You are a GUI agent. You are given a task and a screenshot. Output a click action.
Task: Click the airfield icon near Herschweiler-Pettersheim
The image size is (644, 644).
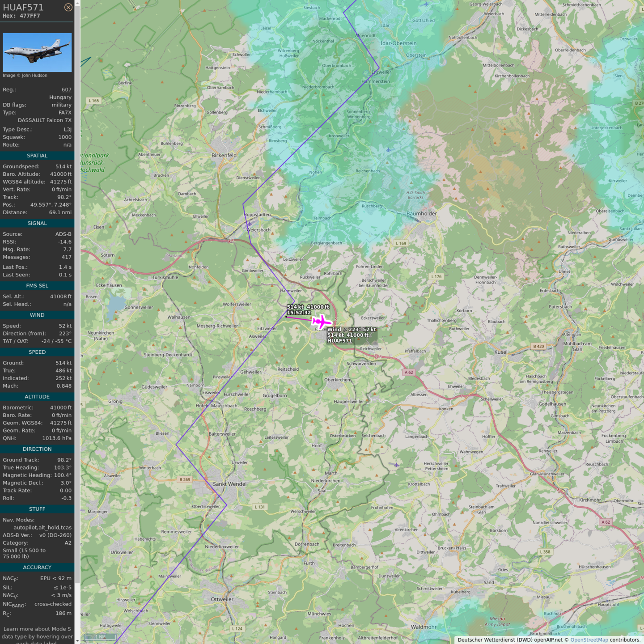396,465
